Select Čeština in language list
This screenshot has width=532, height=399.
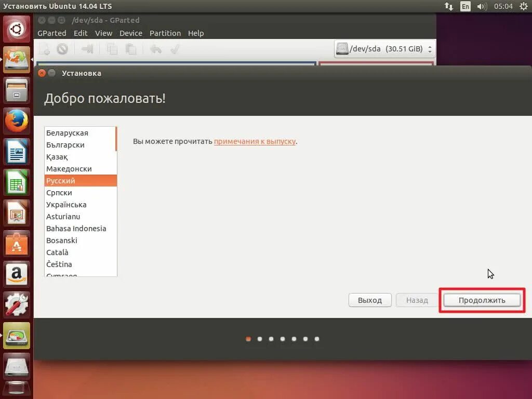coord(81,264)
